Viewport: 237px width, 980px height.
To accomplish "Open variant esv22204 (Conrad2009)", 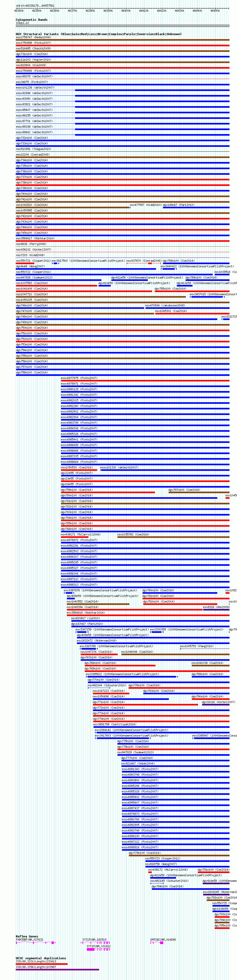I will coord(123,157).
